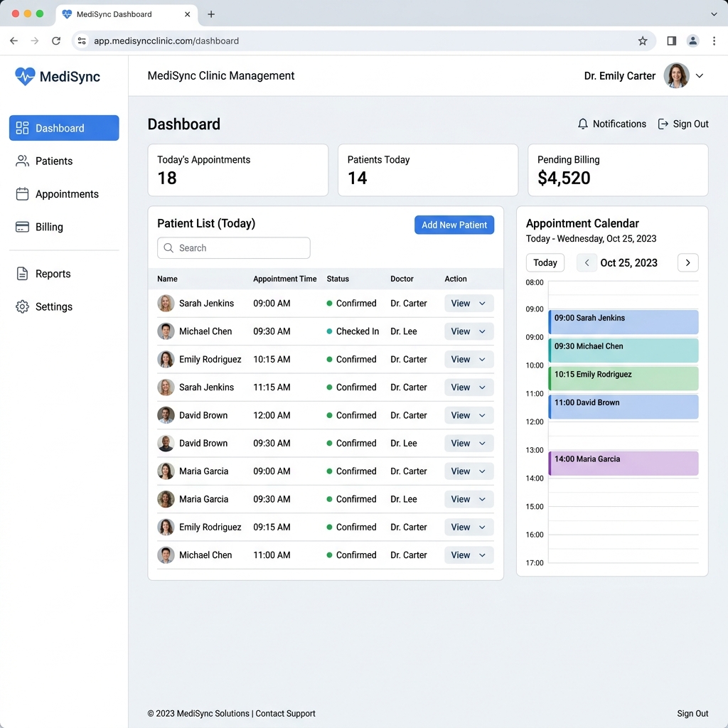The width and height of the screenshot is (728, 728).
Task: Click the search magnifier in patient list
Action: coord(168,247)
